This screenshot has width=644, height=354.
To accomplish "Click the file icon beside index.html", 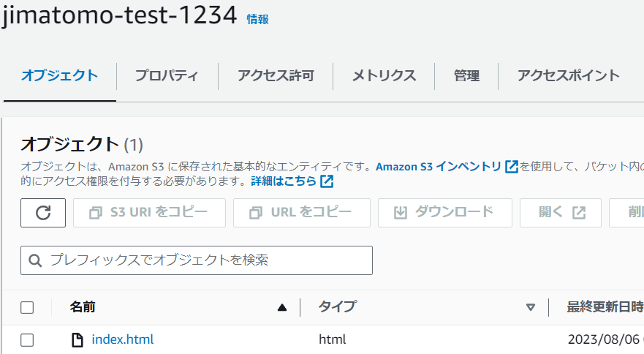I will pyautogui.click(x=77, y=340).
